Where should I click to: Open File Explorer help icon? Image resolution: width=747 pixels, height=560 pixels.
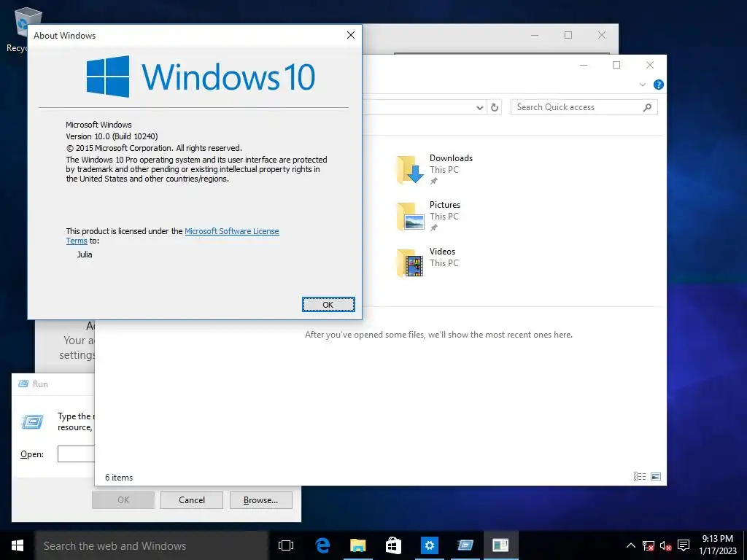click(659, 85)
